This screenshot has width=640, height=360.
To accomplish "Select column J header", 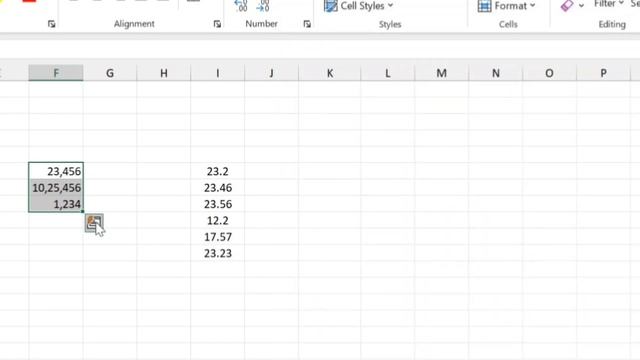I will [271, 73].
